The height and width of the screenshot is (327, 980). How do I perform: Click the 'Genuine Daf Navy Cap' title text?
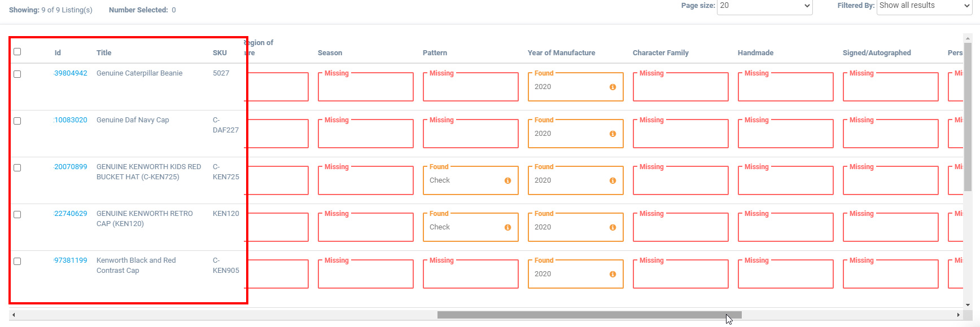click(x=133, y=120)
